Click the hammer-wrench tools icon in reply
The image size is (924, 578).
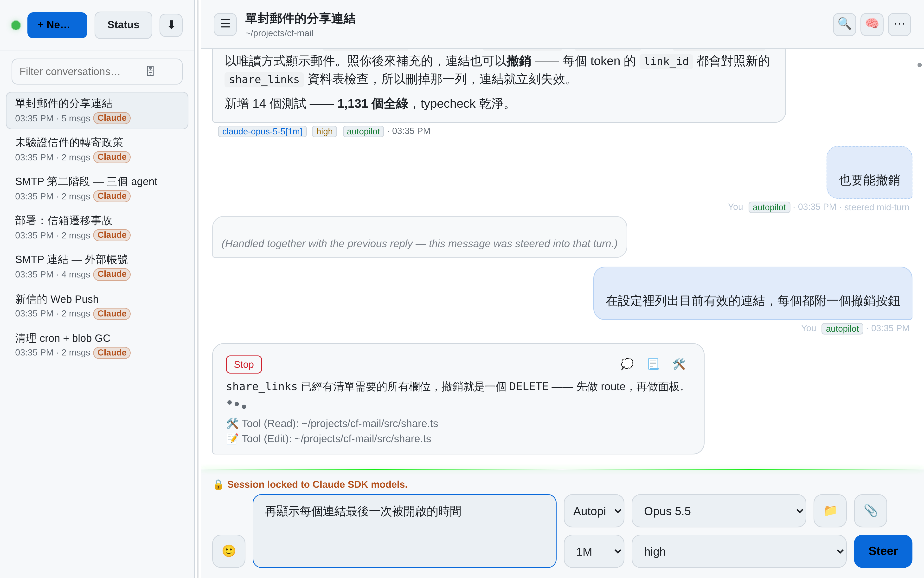pyautogui.click(x=679, y=364)
